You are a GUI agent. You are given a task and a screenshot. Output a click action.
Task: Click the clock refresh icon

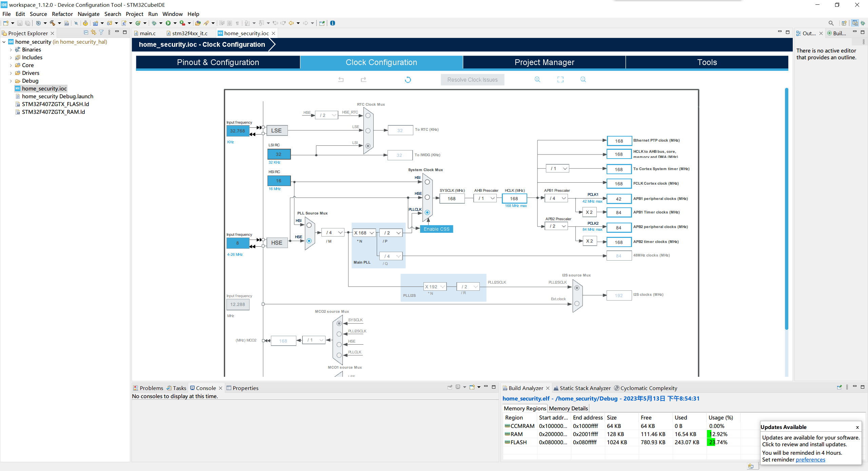click(408, 80)
